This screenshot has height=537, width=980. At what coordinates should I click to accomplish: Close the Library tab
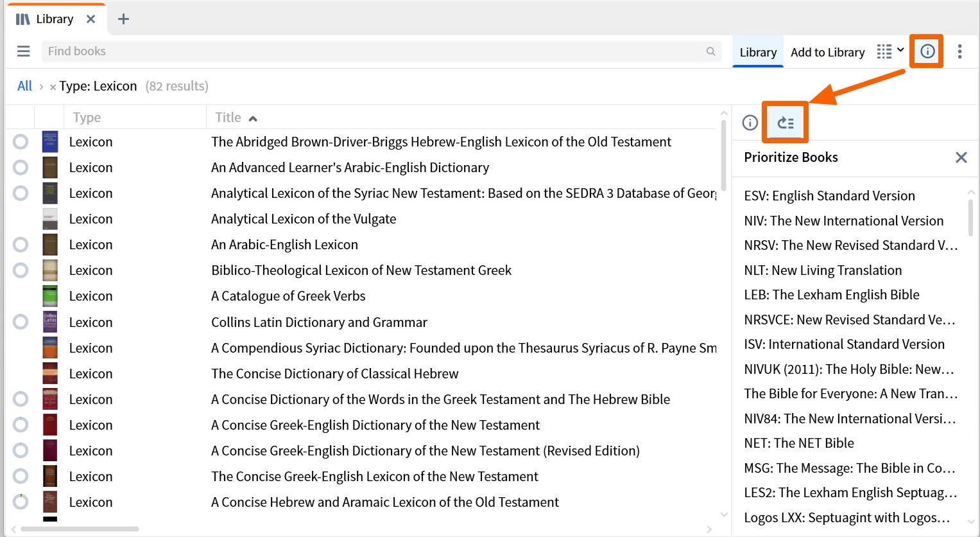pos(91,19)
